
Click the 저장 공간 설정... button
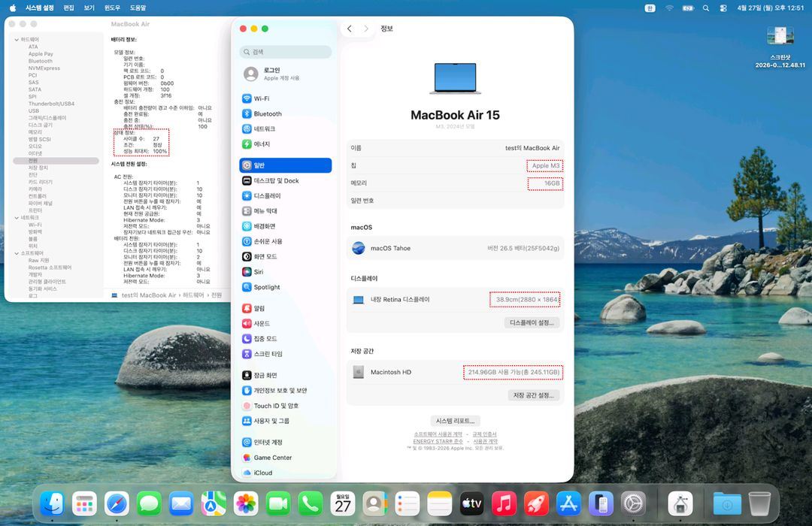coord(533,395)
